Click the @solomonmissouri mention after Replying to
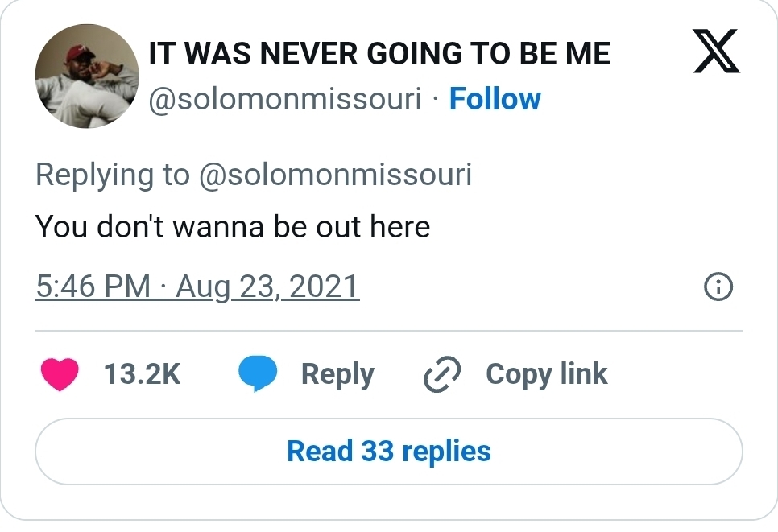The width and height of the screenshot is (778, 532). pyautogui.click(x=334, y=175)
